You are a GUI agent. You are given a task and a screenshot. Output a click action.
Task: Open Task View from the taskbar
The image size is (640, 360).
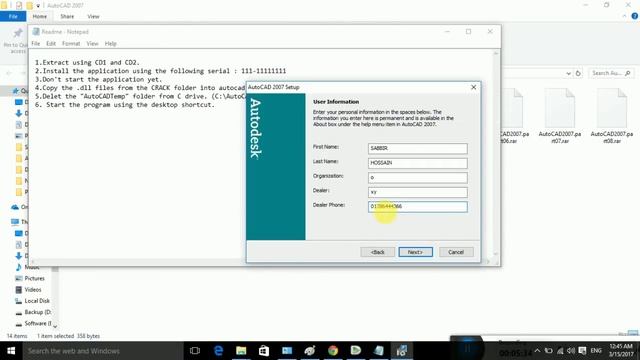tap(195, 351)
